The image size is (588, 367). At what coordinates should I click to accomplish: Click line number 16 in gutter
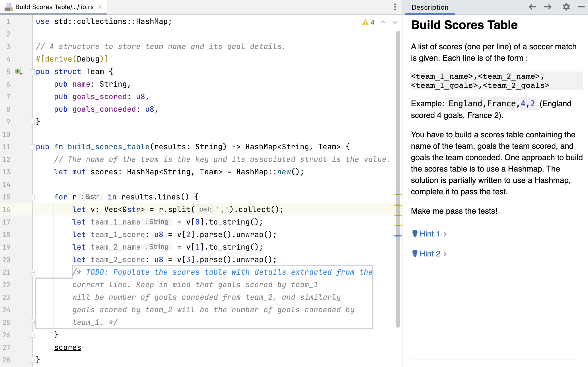coord(6,210)
